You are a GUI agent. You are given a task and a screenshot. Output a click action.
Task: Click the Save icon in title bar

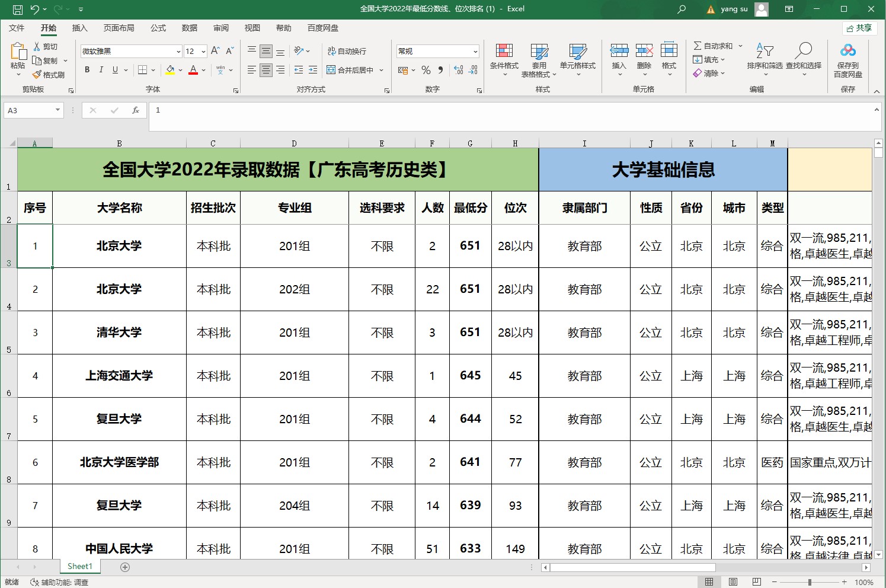(x=18, y=9)
